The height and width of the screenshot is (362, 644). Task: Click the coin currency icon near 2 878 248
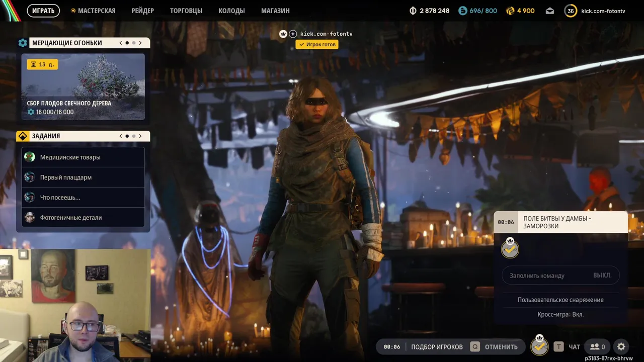413,11
